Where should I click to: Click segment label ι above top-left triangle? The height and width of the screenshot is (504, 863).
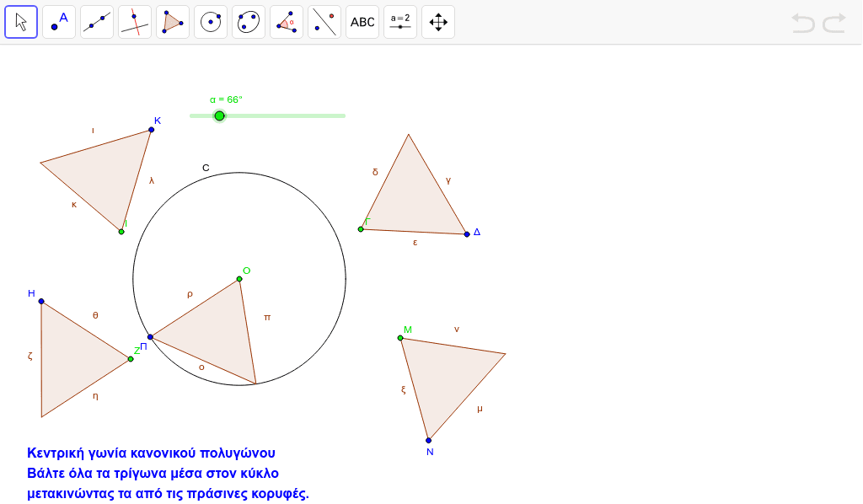[93, 131]
